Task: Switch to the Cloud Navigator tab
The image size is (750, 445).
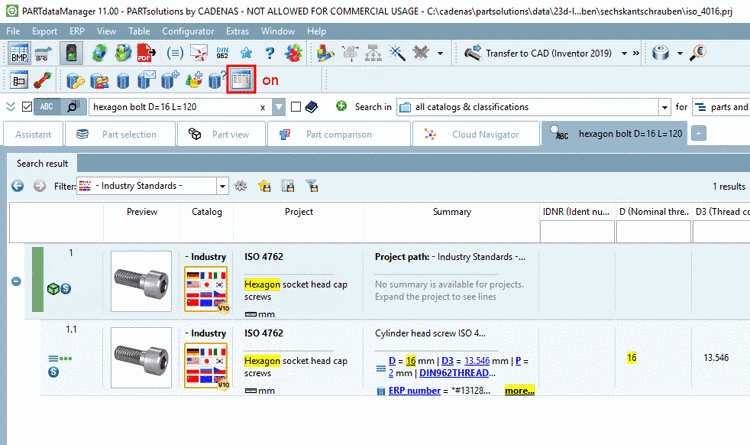Action: [476, 134]
